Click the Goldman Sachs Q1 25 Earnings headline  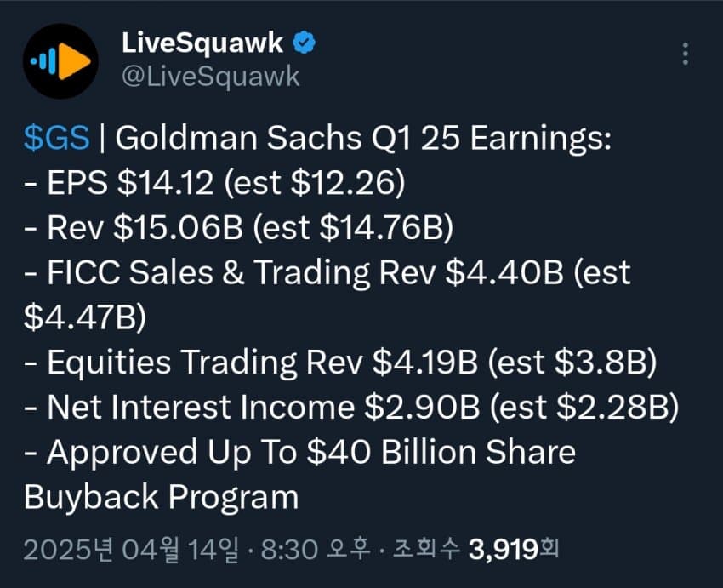pyautogui.click(x=363, y=138)
